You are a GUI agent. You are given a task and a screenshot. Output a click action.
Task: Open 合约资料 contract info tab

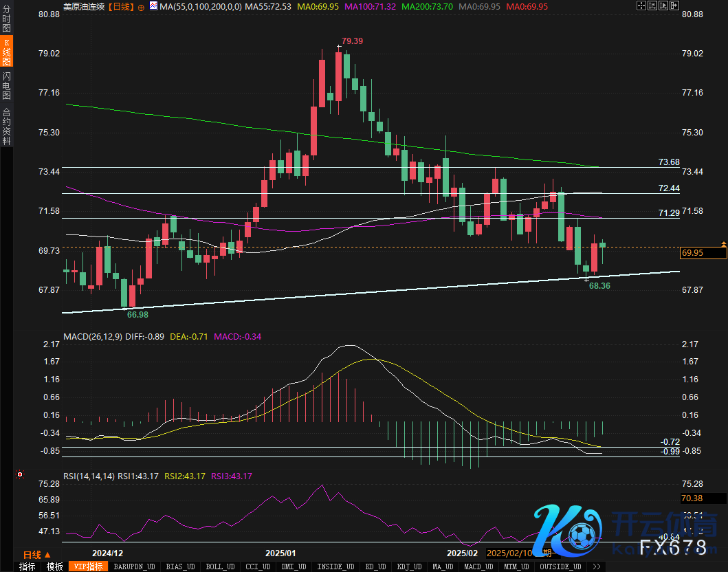pos(6,126)
